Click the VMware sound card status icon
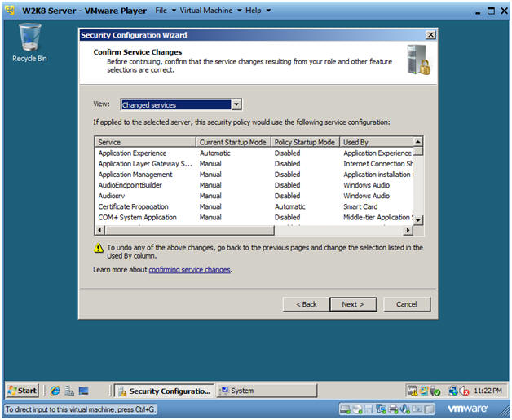Image resolution: width=512 pixels, height=420 pixels. [x=405, y=409]
